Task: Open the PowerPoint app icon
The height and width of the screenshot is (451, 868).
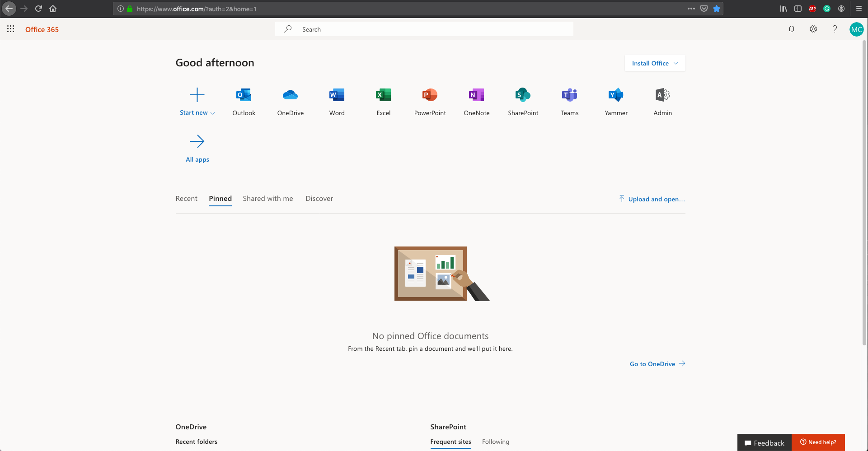Action: tap(430, 95)
